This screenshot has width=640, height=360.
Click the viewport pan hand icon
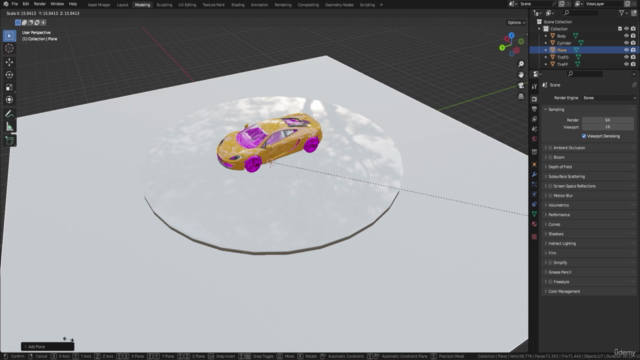tap(521, 75)
